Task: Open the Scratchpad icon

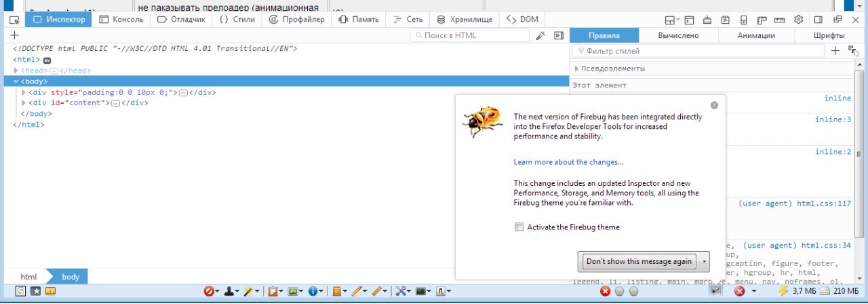Action: click(726, 20)
